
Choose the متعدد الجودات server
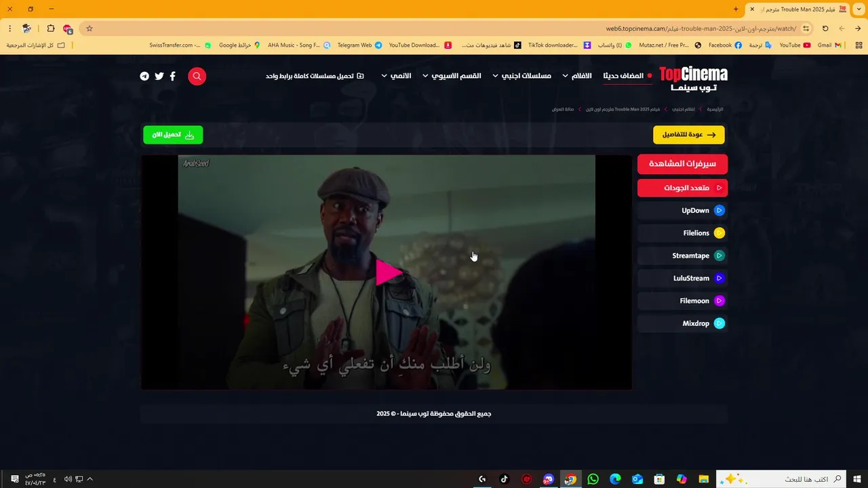tap(682, 188)
